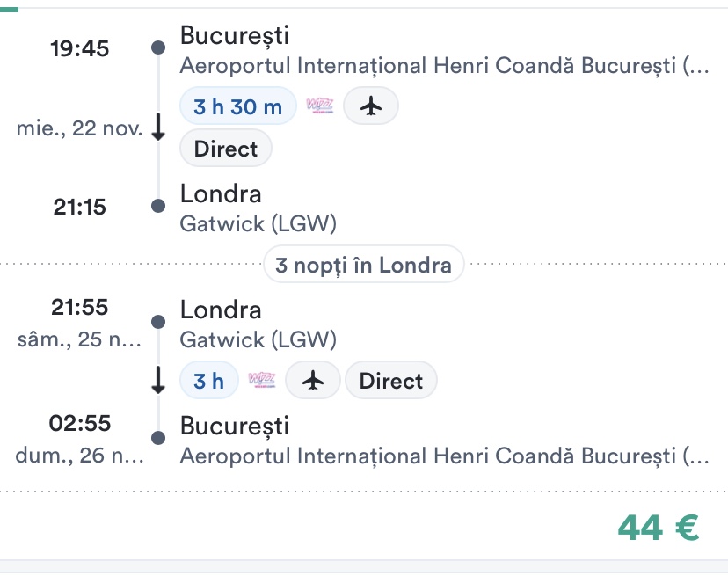Screen dimensions: 728x576
Task: Click the down arrow next to mie., 22 nov.
Action: pyautogui.click(x=158, y=128)
